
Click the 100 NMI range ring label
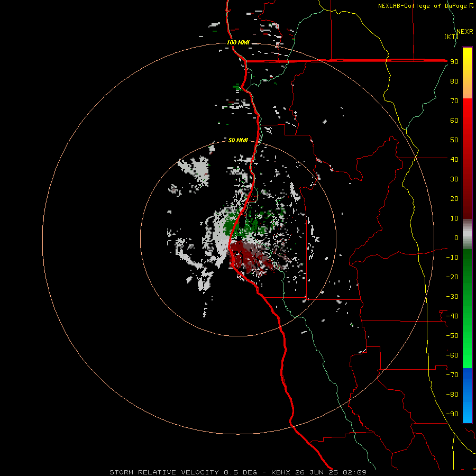pos(238,42)
